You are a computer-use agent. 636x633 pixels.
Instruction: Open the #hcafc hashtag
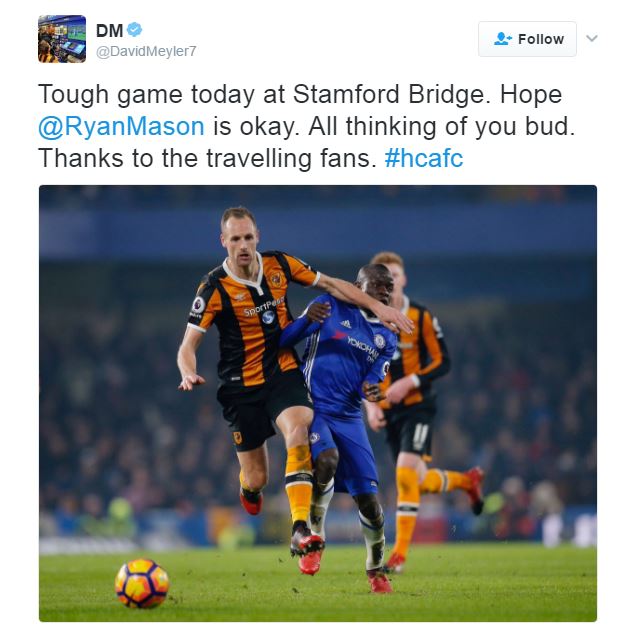(423, 158)
